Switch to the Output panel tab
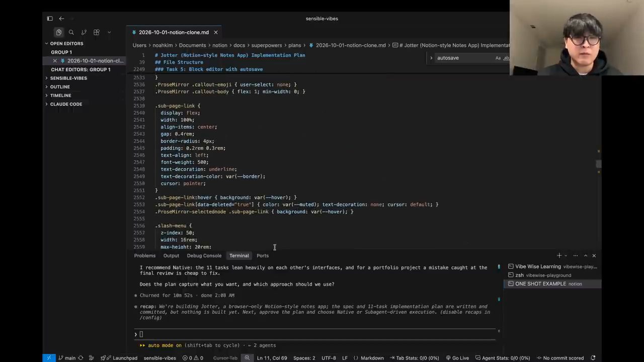The image size is (644, 362). [171, 255]
